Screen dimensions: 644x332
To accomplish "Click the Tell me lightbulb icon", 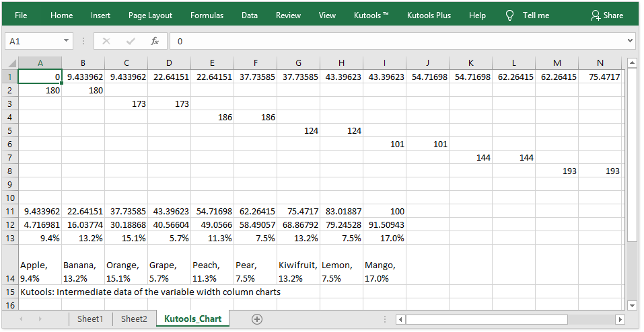I will pos(509,15).
